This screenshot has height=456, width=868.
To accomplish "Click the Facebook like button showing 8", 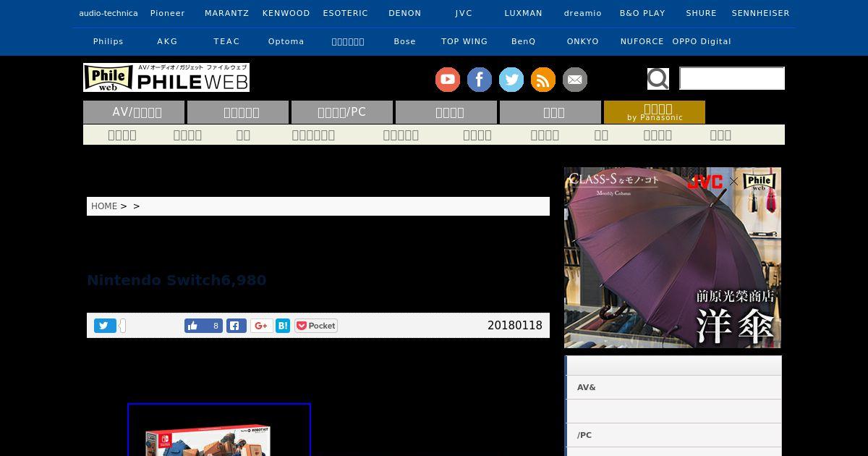I will pyautogui.click(x=203, y=326).
